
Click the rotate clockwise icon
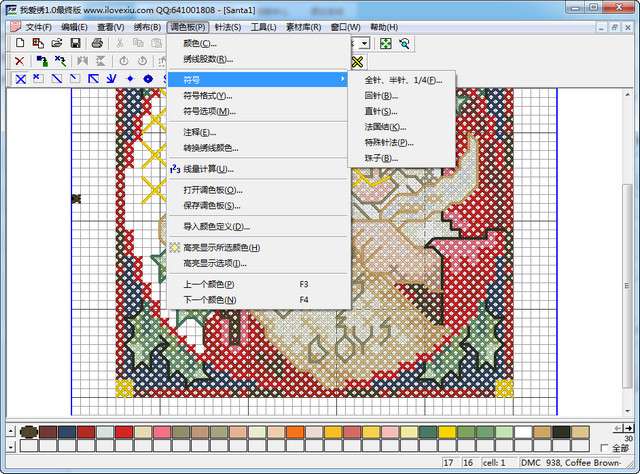pyautogui.click(x=142, y=61)
